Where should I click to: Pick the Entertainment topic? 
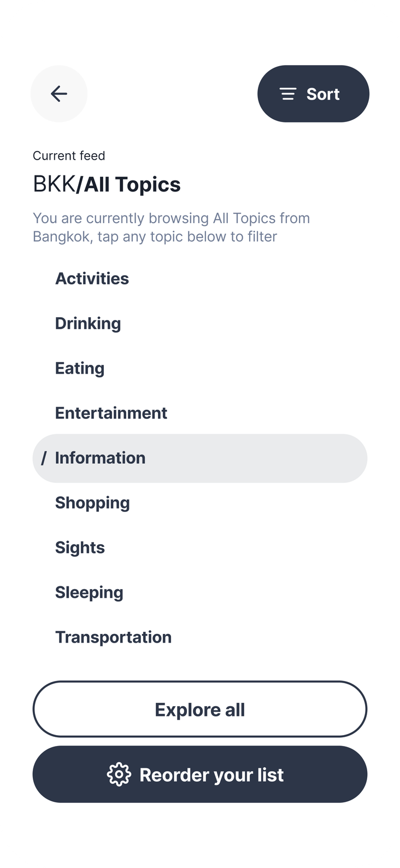click(111, 413)
